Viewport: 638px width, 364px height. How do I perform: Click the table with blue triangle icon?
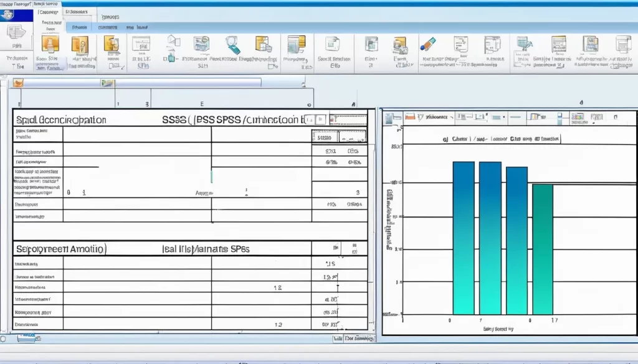tap(525, 44)
